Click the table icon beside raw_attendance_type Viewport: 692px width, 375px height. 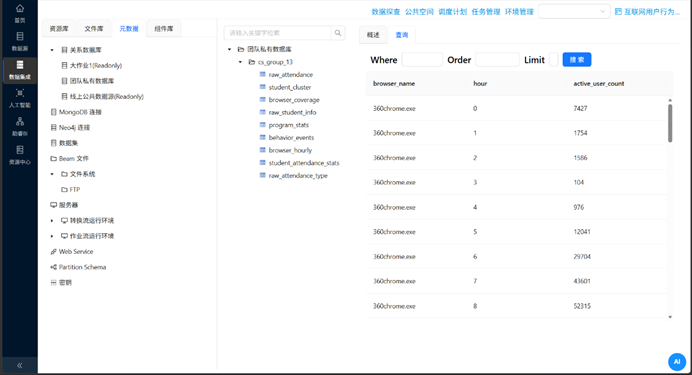[x=263, y=175]
